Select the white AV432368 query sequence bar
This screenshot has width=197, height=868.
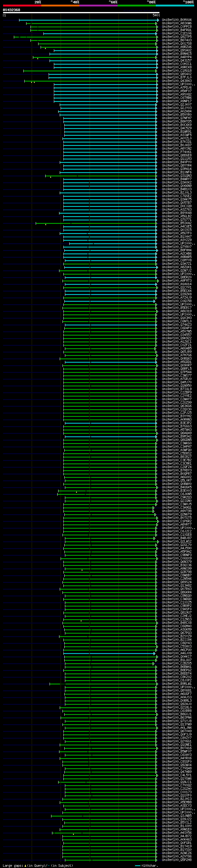pyautogui.click(x=81, y=12)
